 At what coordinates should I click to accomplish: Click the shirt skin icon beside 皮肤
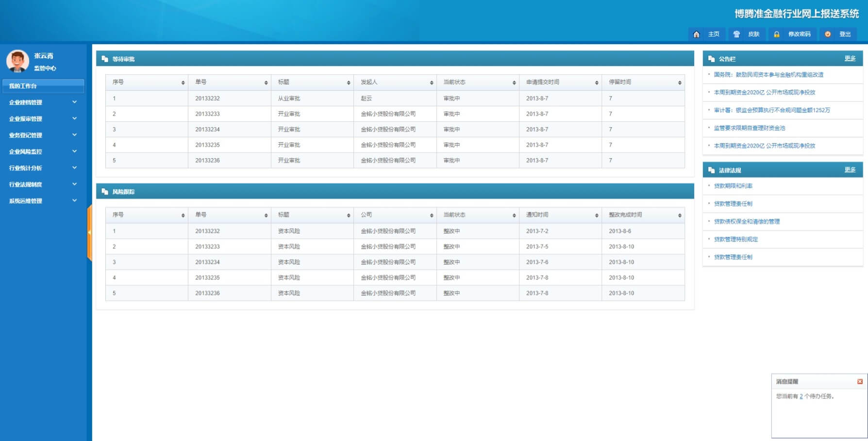[x=736, y=34]
